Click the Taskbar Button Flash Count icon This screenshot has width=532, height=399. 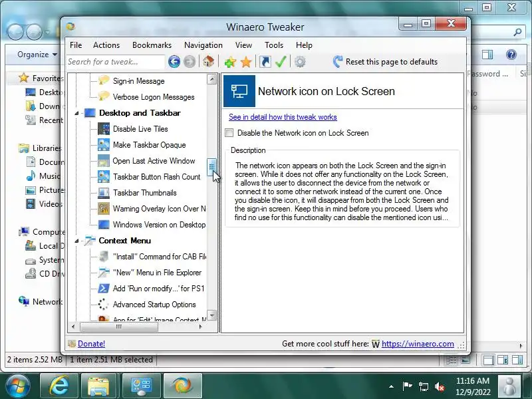tap(104, 176)
